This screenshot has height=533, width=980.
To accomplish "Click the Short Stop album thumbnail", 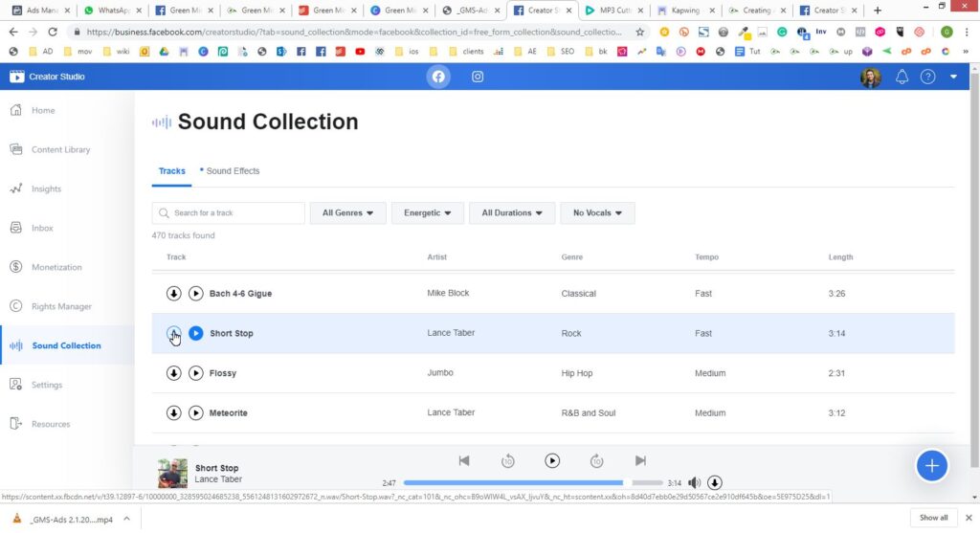I will 172,473.
